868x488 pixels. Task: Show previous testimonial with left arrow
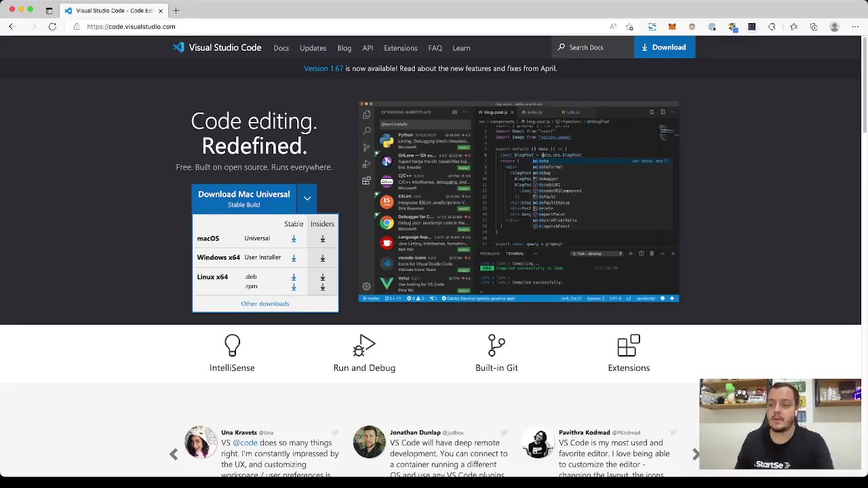tap(174, 455)
